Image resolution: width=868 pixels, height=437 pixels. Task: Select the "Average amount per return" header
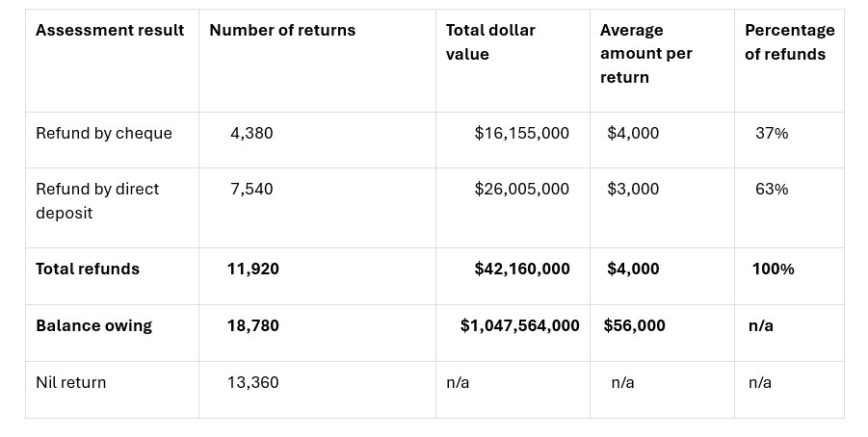(x=645, y=54)
